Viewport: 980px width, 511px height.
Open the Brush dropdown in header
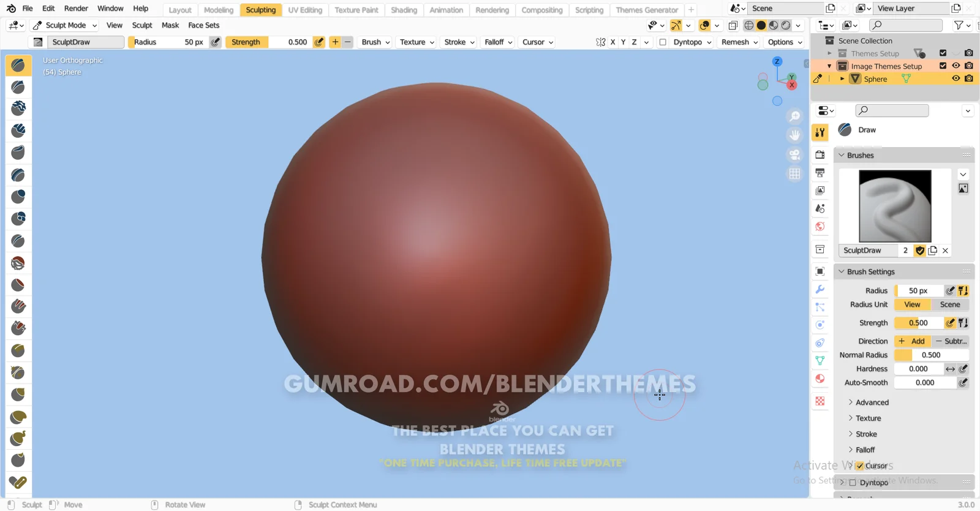[x=376, y=42]
